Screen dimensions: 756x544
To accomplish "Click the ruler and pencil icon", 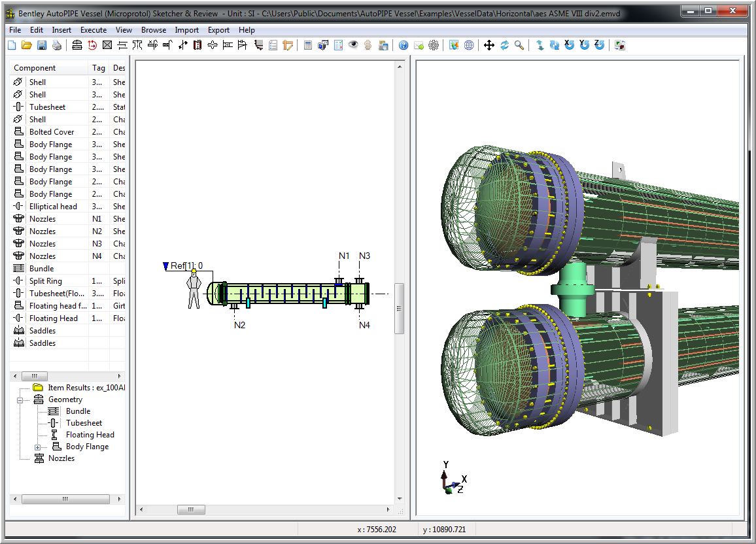I will point(288,45).
